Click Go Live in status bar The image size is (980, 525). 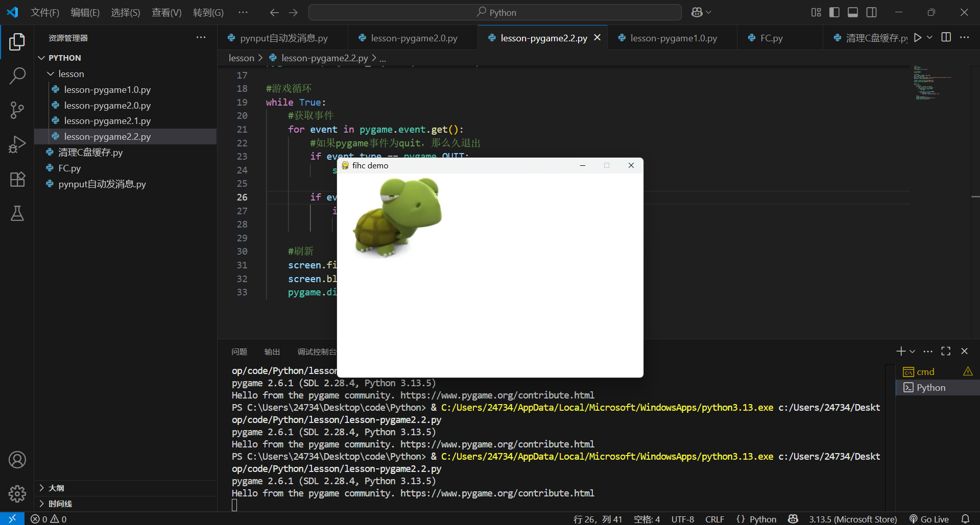tap(929, 519)
